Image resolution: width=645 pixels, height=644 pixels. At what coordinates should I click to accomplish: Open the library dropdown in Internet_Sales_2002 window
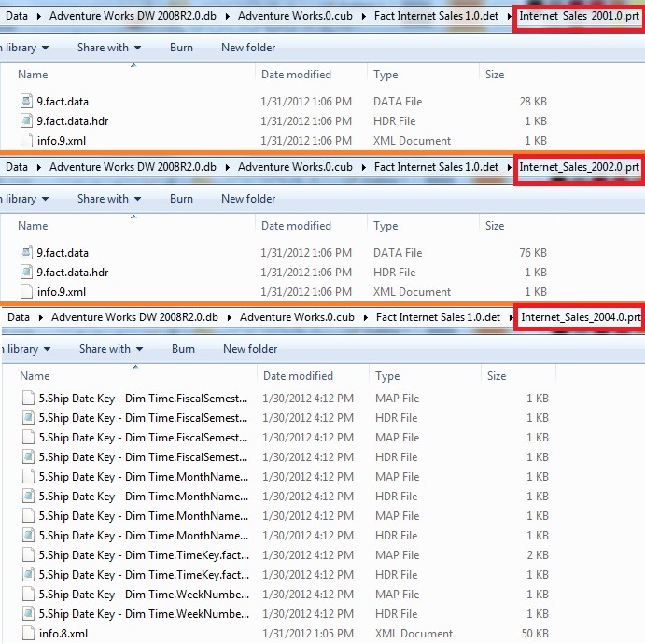(24, 199)
